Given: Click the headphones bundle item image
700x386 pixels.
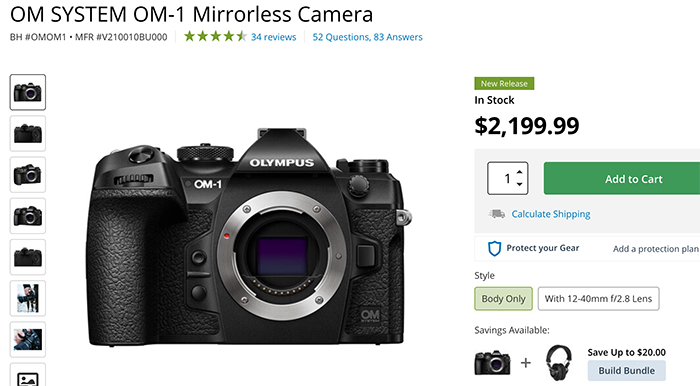Looking at the screenshot, I should [558, 362].
